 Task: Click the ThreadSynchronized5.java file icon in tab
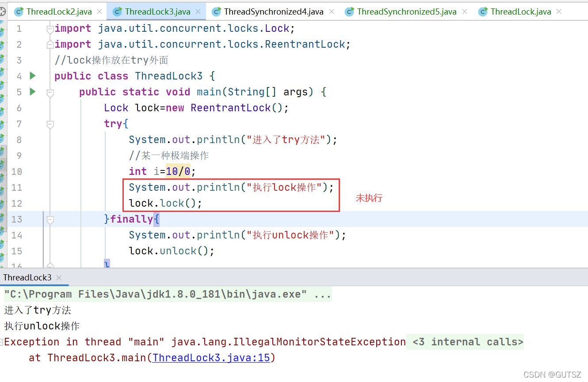coord(349,12)
